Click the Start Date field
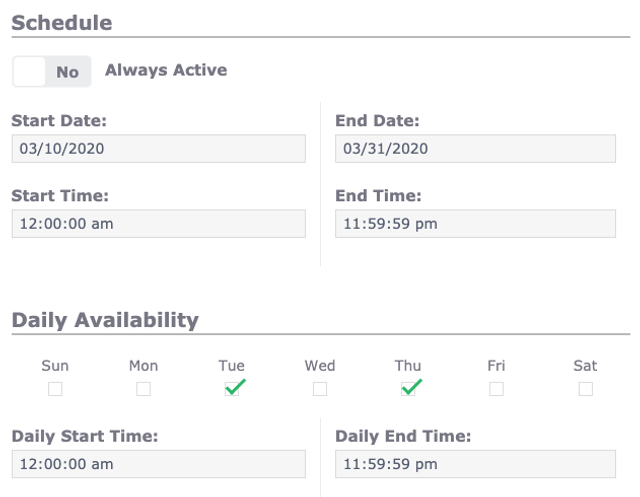This screenshot has width=640, height=497. [x=158, y=149]
